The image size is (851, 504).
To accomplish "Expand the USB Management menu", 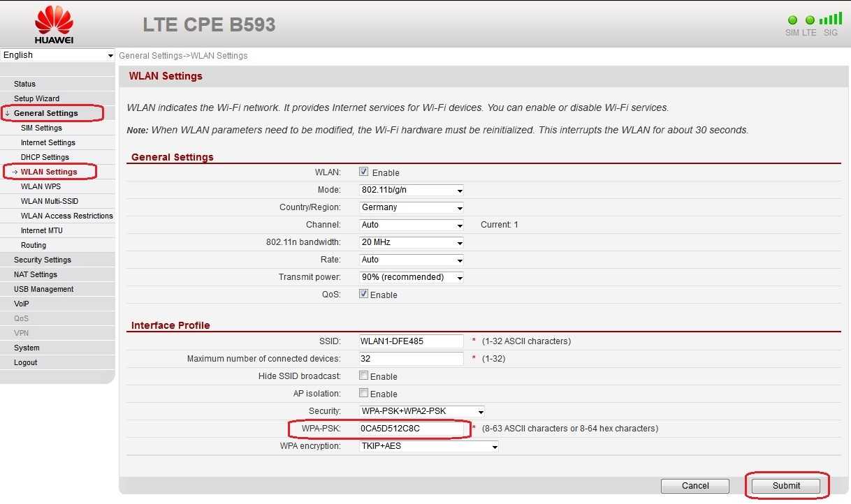I will [43, 289].
